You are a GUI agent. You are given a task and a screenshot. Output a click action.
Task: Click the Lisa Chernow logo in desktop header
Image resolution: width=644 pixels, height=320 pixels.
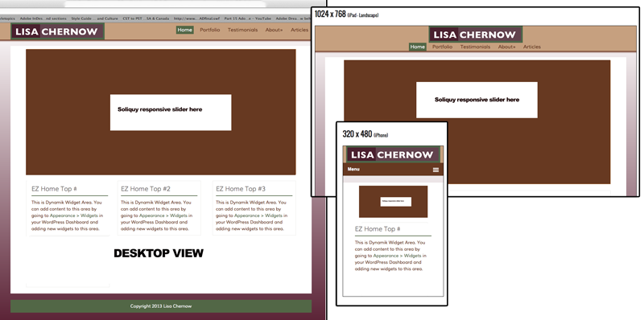[57, 31]
